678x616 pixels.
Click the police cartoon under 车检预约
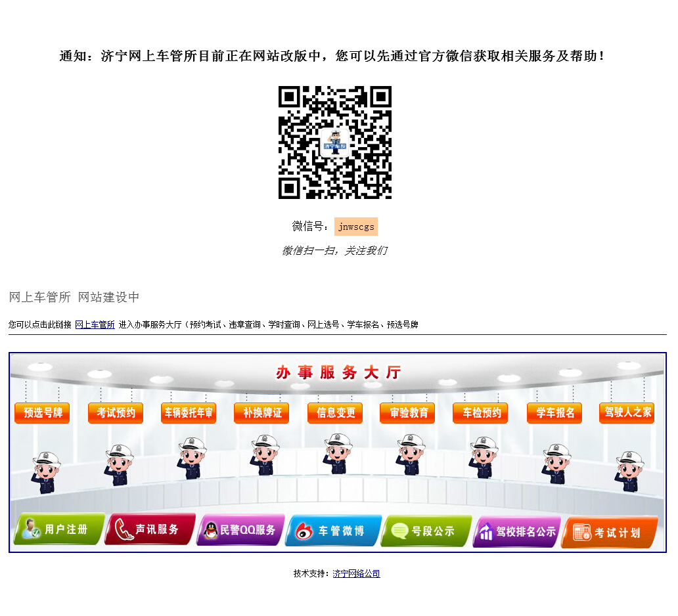click(484, 458)
